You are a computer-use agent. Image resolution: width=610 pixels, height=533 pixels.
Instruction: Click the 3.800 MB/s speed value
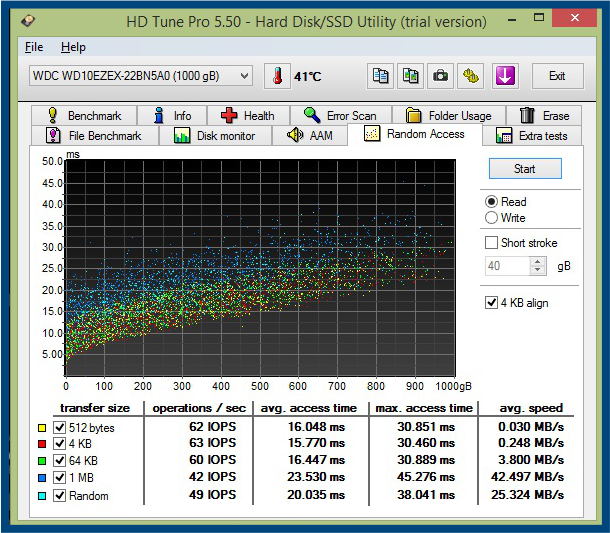(x=531, y=460)
